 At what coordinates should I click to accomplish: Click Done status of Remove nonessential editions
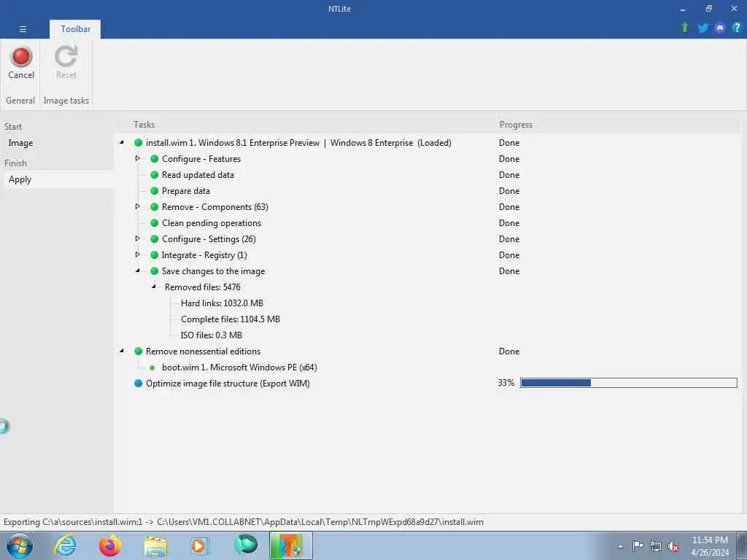(508, 351)
